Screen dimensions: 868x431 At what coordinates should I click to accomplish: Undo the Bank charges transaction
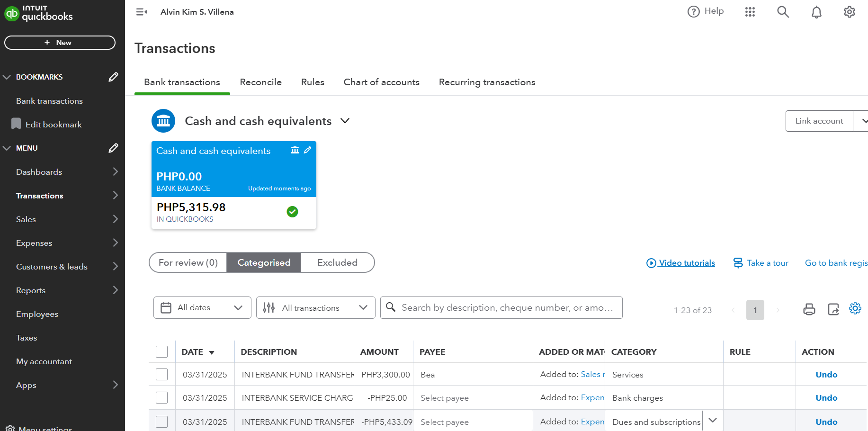pyautogui.click(x=826, y=398)
